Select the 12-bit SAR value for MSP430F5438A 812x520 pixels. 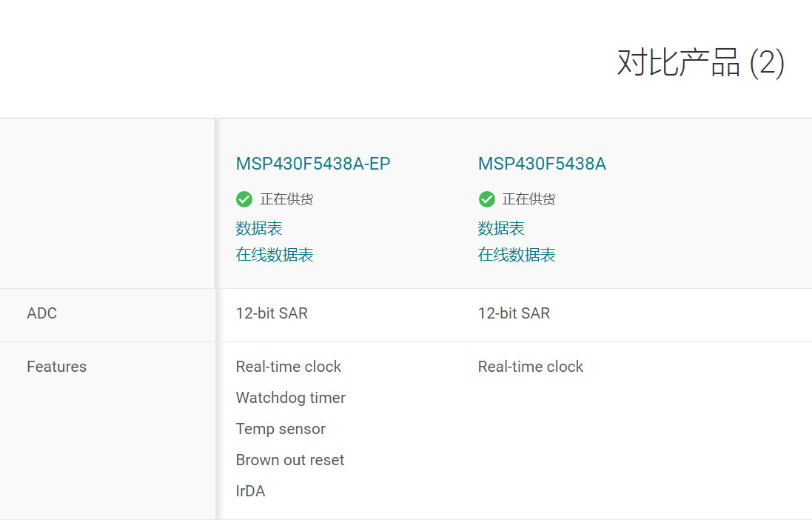point(514,313)
